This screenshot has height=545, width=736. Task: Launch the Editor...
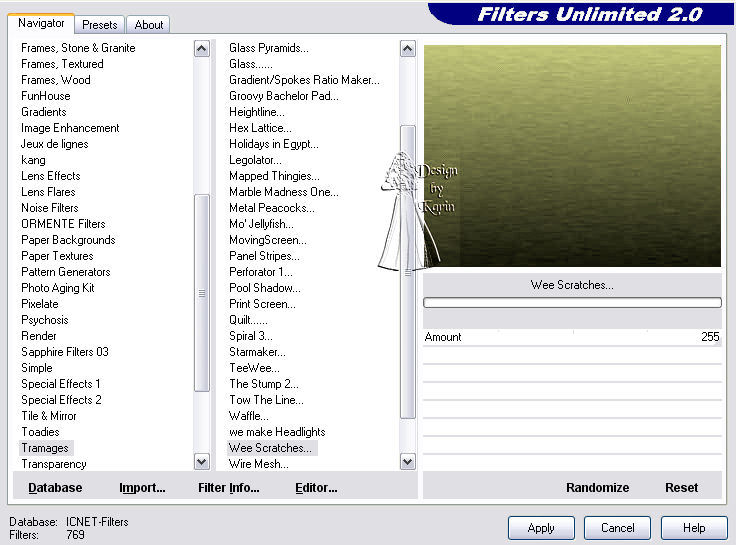pos(316,488)
